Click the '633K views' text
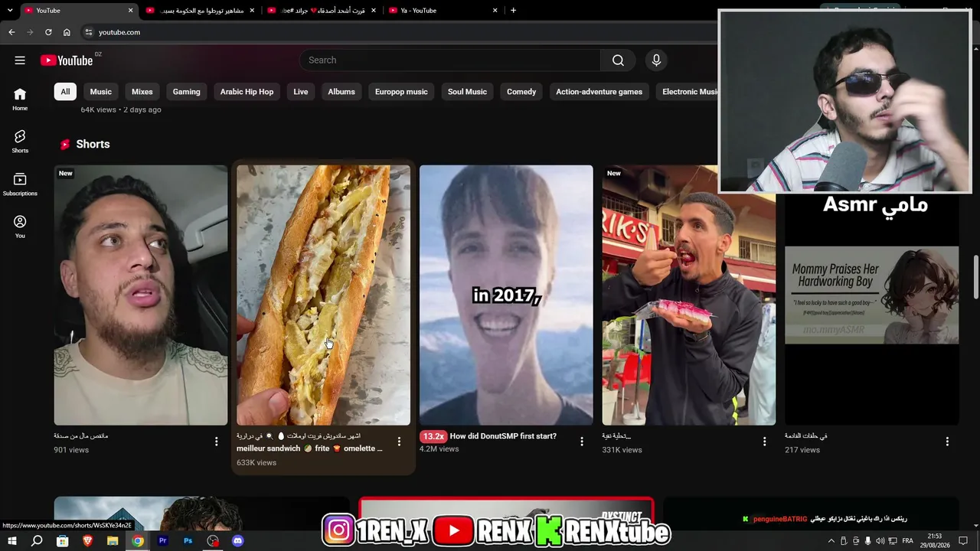The width and height of the screenshot is (980, 551). 256,462
